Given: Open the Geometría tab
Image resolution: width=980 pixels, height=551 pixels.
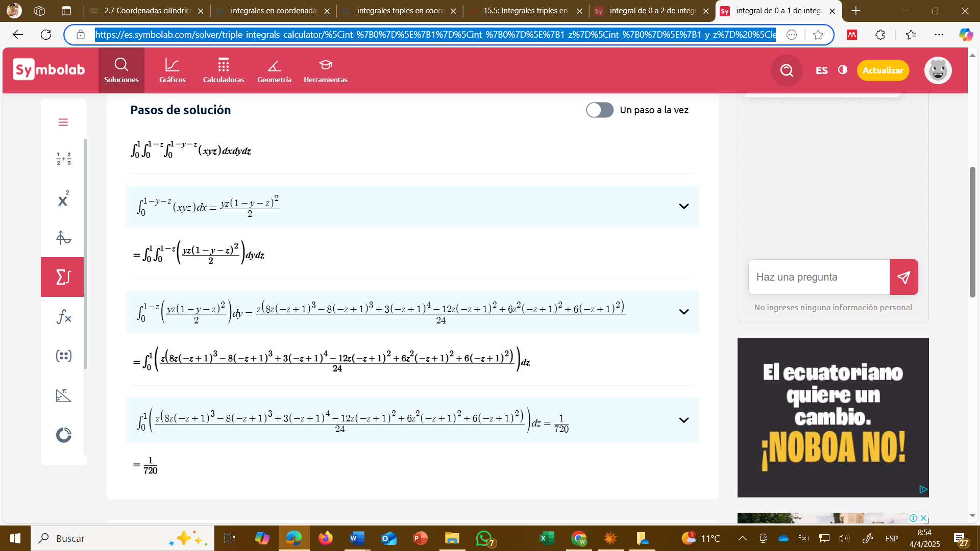Looking at the screenshot, I should (x=275, y=70).
